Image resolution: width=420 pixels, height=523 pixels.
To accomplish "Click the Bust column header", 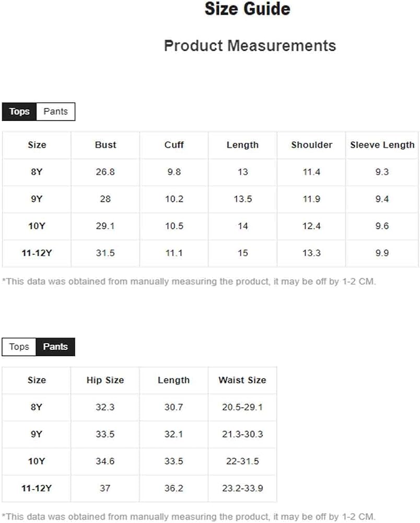I will (105, 145).
